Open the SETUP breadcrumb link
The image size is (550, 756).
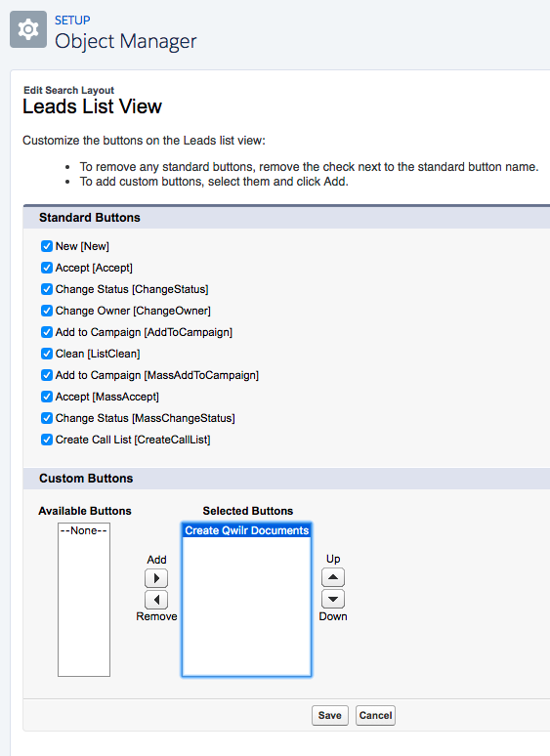tap(72, 21)
